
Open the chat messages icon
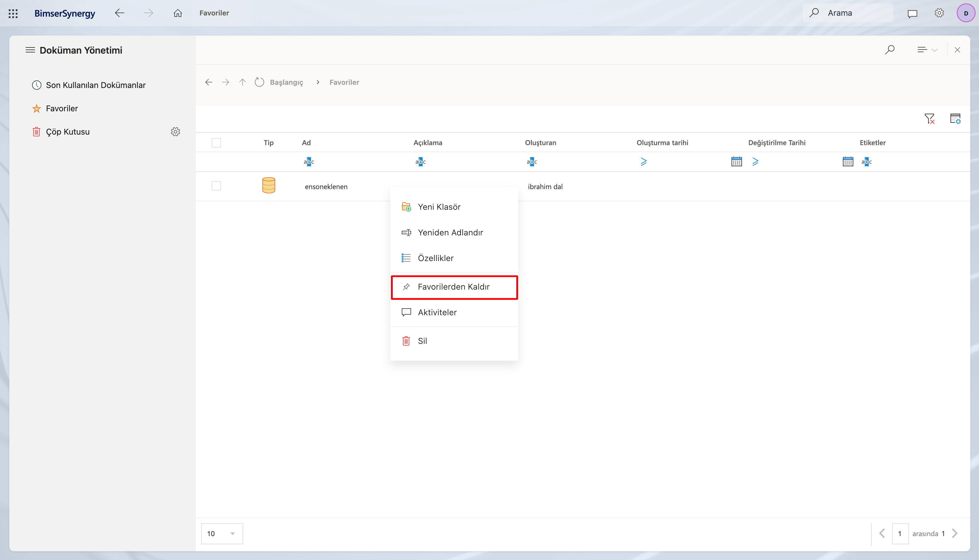913,13
